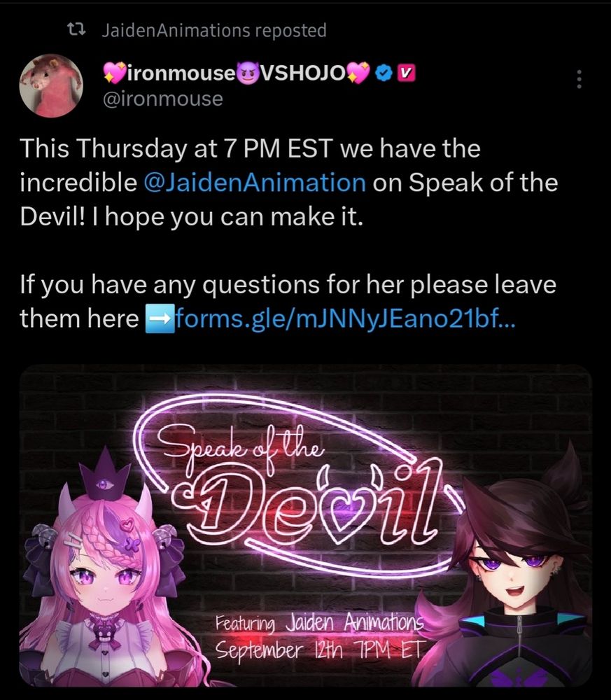
Task: Click the sparkling heart before ironmouse
Action: pos(114,73)
